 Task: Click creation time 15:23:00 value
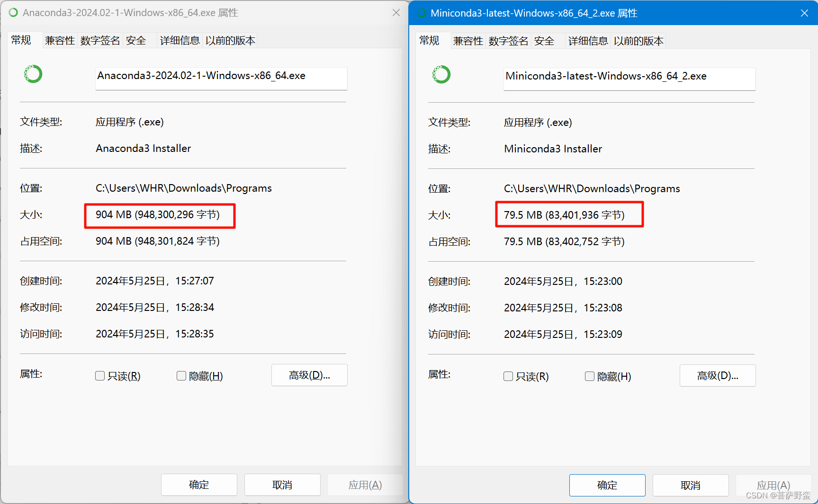[x=563, y=282]
